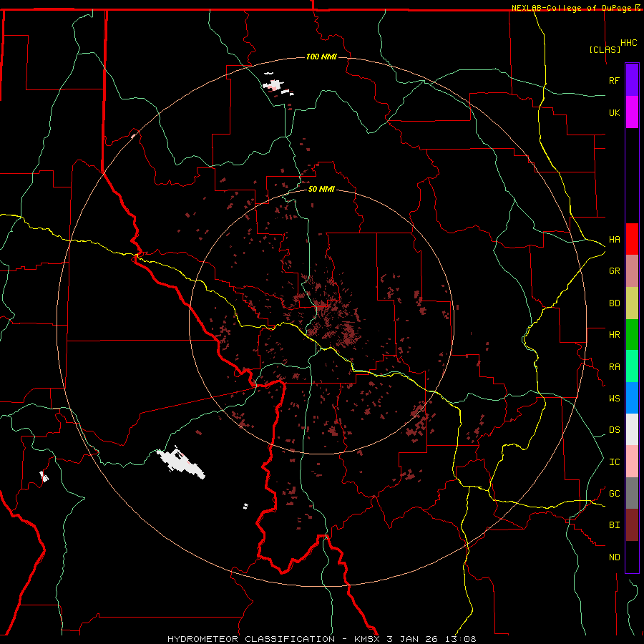The height and width of the screenshot is (644, 644).
Task: Click the IC pink legend swatch
Action: (632, 462)
